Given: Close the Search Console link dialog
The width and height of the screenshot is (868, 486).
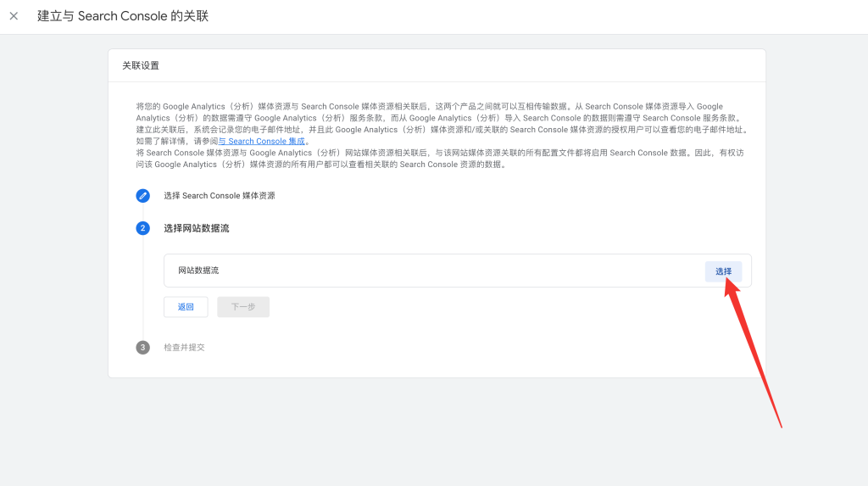Looking at the screenshot, I should [x=14, y=16].
